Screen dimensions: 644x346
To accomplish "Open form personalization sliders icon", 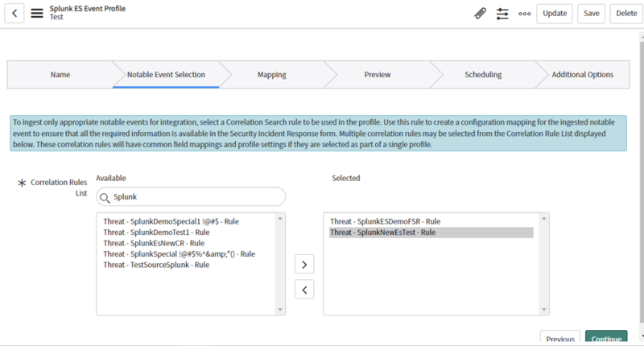I will 502,14.
